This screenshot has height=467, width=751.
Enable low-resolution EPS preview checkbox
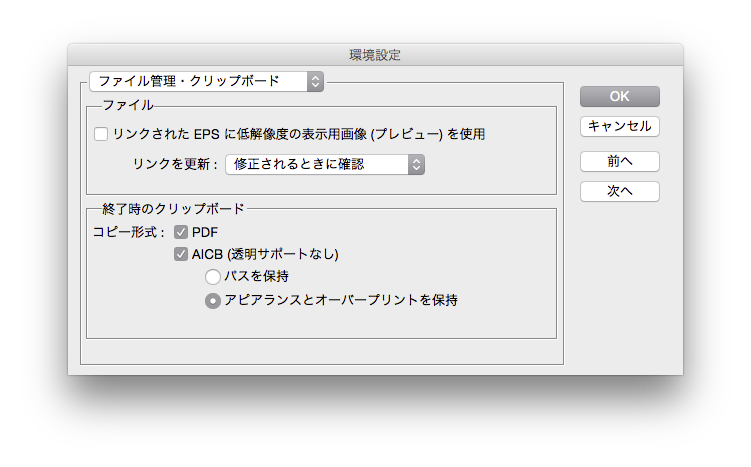pyautogui.click(x=101, y=134)
